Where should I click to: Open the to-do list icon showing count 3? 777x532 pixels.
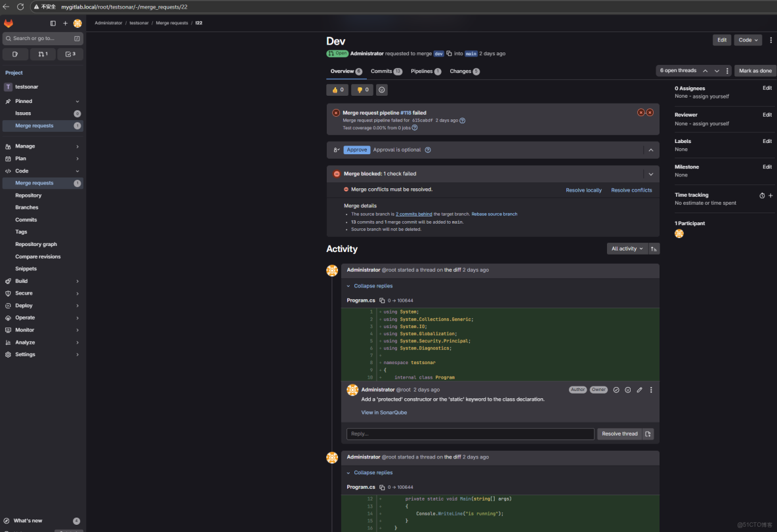coord(70,54)
